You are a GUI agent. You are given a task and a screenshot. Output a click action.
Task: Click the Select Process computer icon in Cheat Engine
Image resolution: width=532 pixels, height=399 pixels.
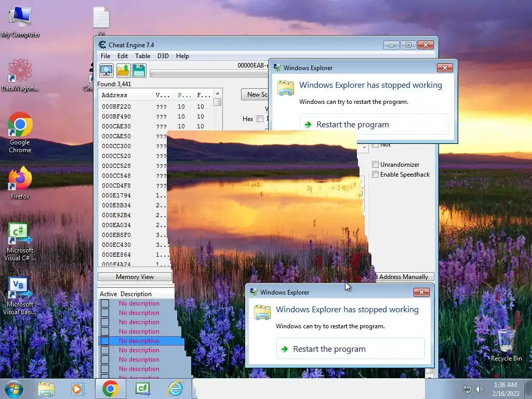pos(106,71)
